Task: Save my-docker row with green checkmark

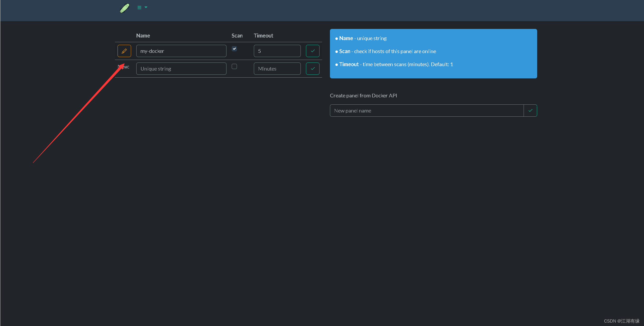Action: point(312,51)
